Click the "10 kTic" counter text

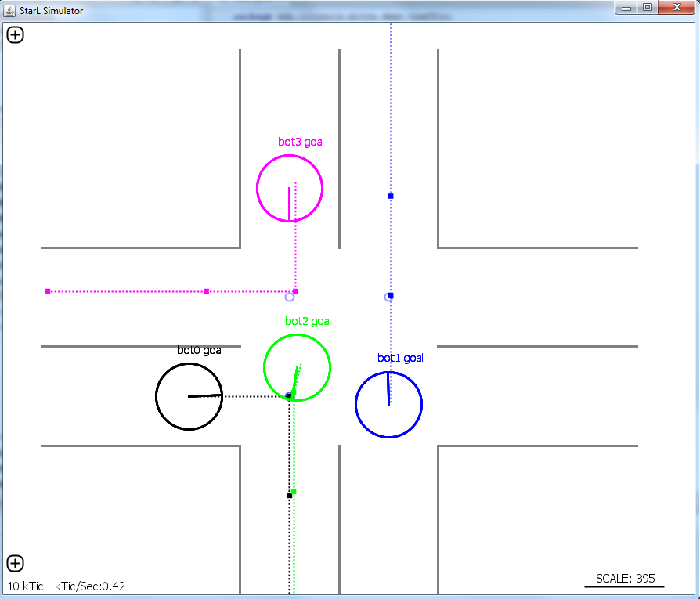coord(25,586)
